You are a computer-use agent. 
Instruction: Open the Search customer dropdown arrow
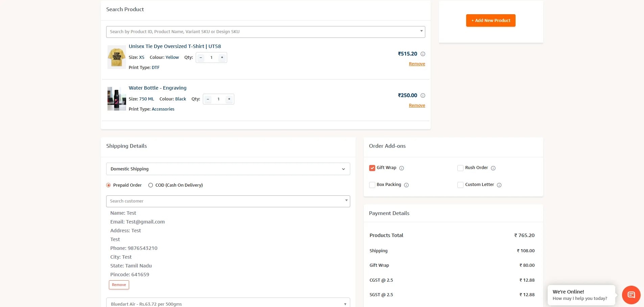(x=346, y=200)
